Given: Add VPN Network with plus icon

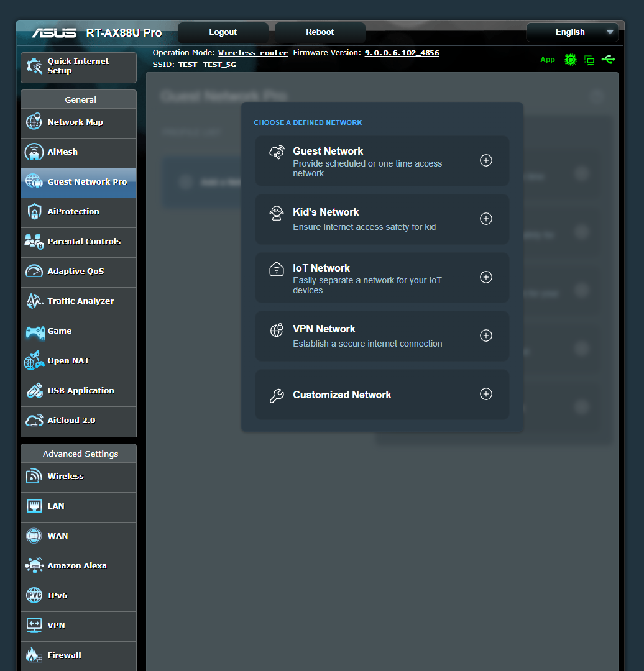Looking at the screenshot, I should tap(486, 335).
